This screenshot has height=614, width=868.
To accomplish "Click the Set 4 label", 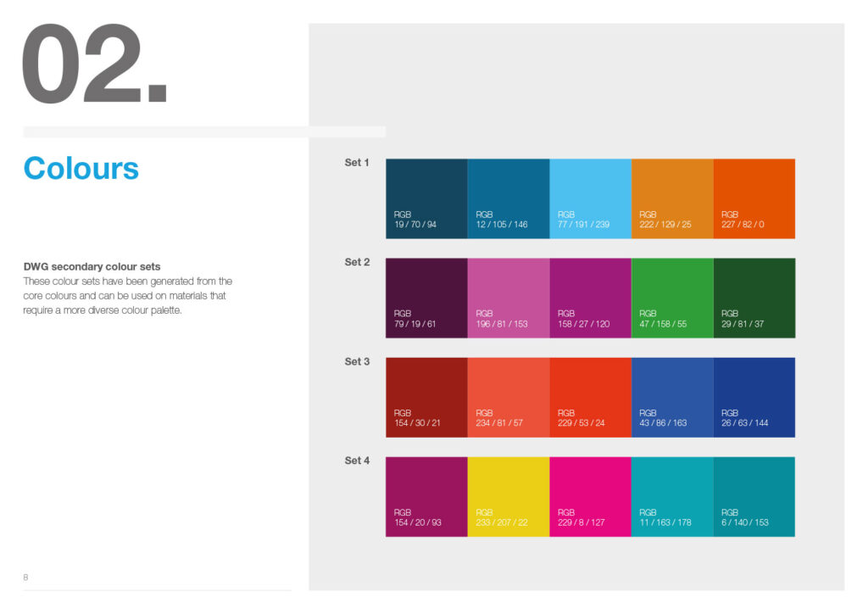I will tap(357, 460).
